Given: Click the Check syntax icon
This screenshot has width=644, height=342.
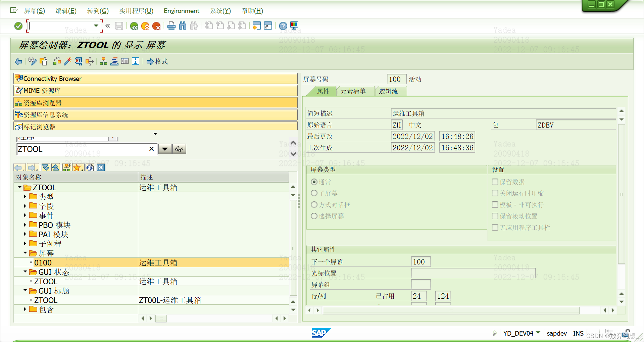Looking at the screenshot, I should coord(57,61).
